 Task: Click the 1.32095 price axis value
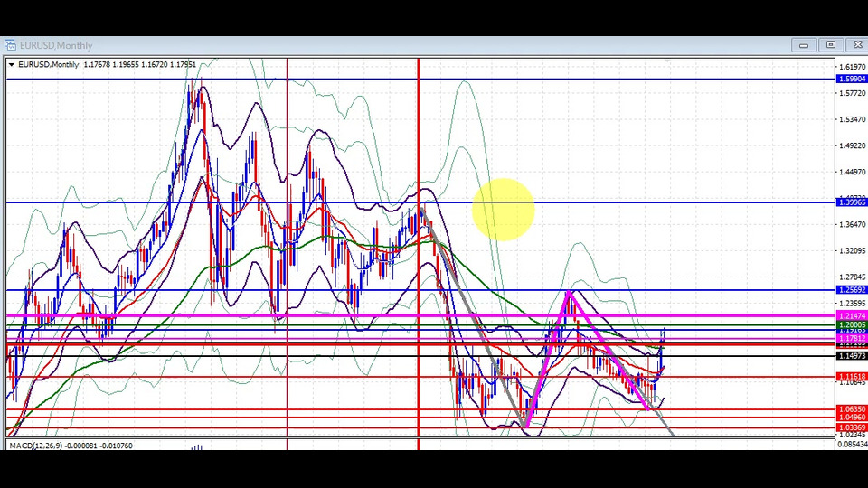point(852,250)
